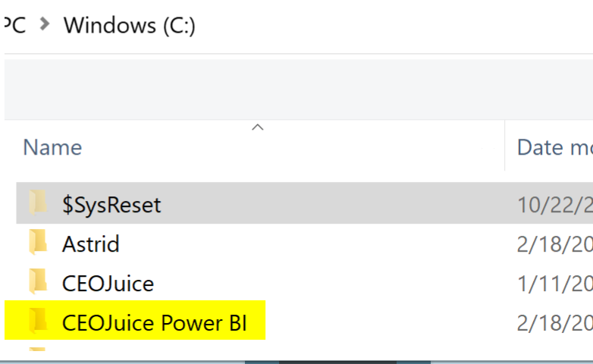Sort files by the Name column header
Screen dimensions: 593x364
pos(52,147)
